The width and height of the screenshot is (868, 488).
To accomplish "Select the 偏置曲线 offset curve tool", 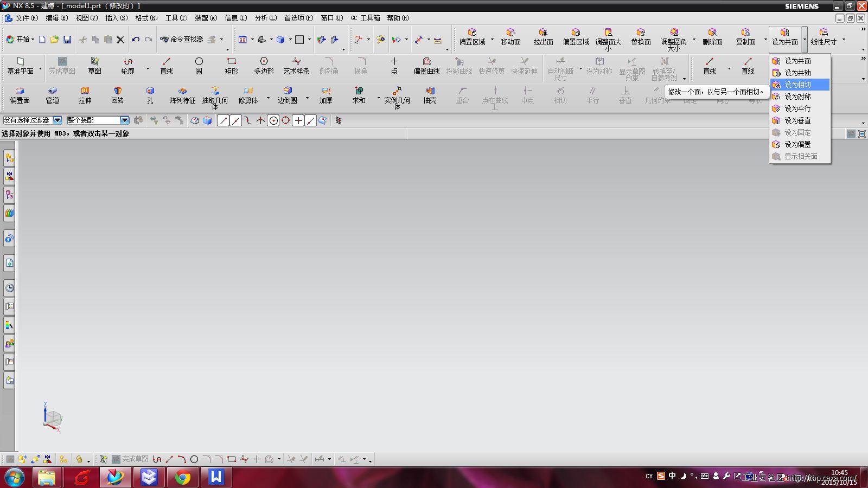I will pos(426,66).
